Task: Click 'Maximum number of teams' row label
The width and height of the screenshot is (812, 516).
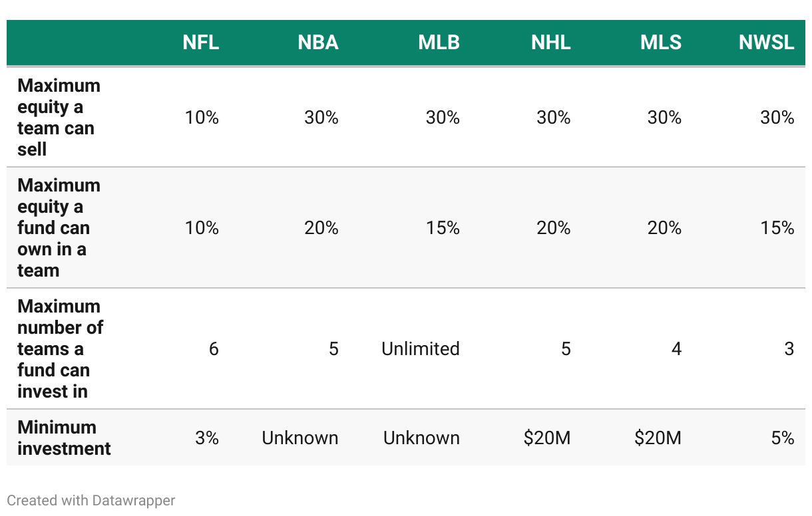Action: pos(60,348)
